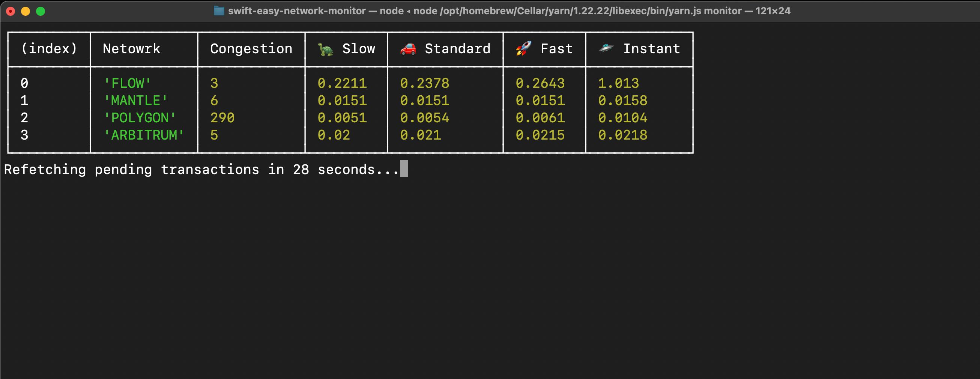Click MANTLE instant value 0.0158
Screen dimensions: 980x379
(623, 101)
